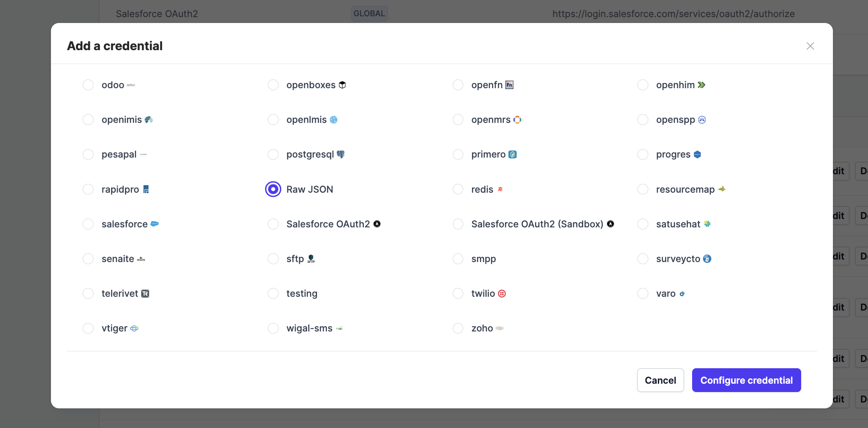This screenshot has height=428, width=868.
Task: Click the twilio red circle icon
Action: (502, 293)
